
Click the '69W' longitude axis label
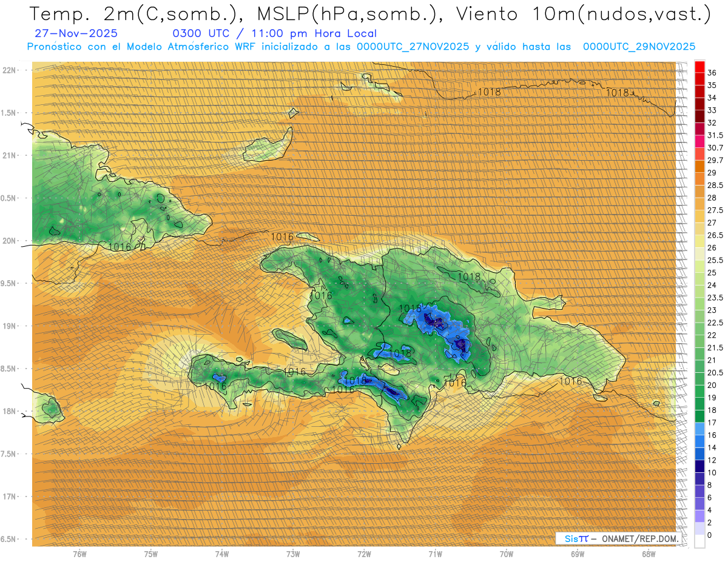click(x=578, y=554)
